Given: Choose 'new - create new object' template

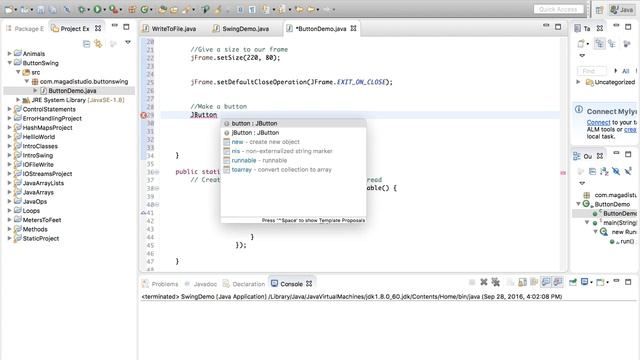Looking at the screenshot, I should (x=293, y=142).
